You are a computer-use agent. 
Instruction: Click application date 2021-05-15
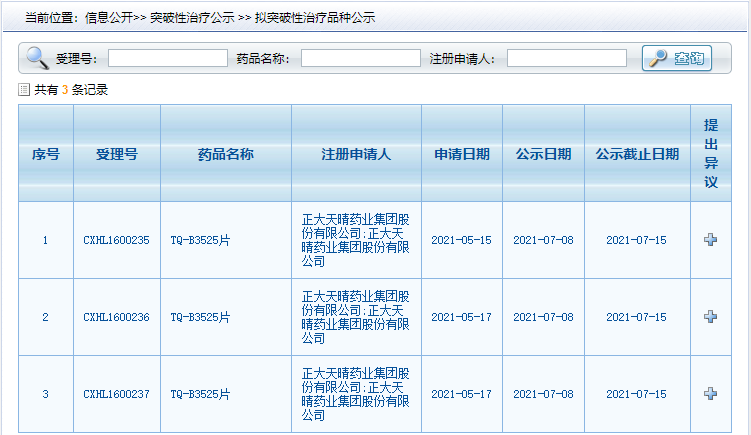click(x=461, y=240)
